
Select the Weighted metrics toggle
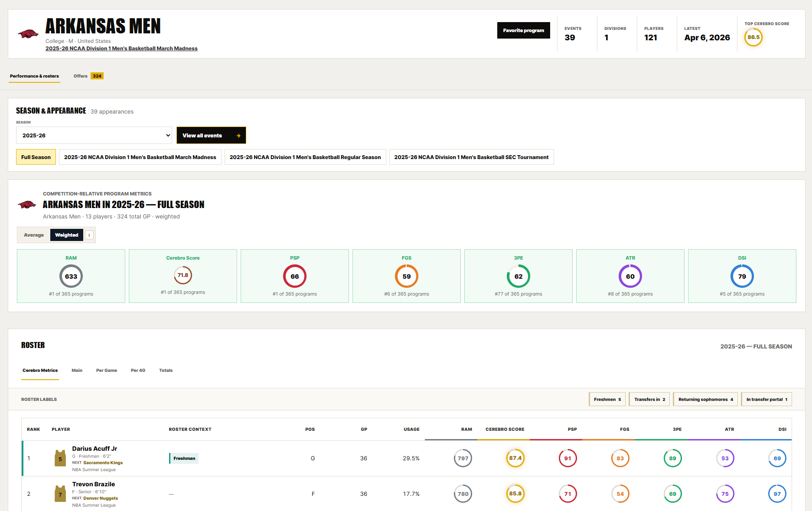tap(67, 235)
